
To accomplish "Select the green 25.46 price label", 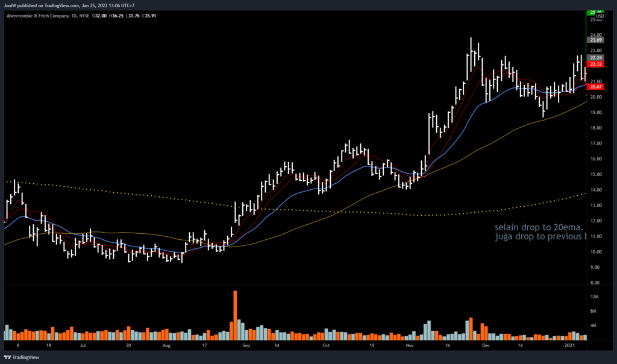I will 597,11.
